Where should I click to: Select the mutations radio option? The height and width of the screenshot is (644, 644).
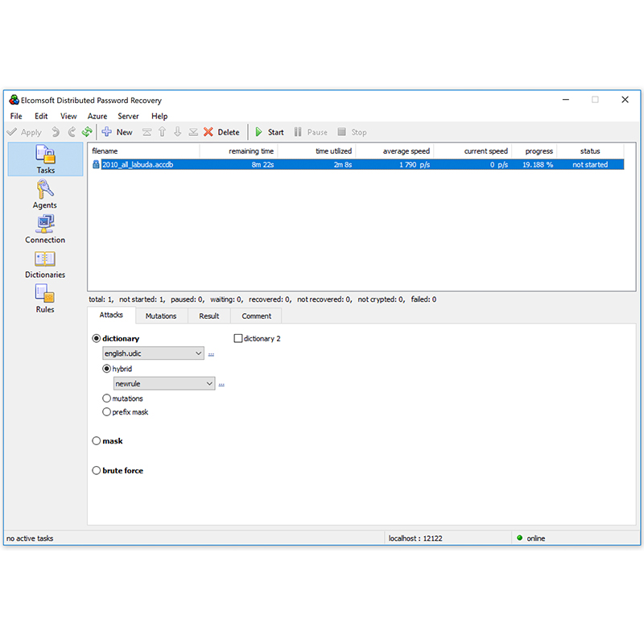(106, 398)
